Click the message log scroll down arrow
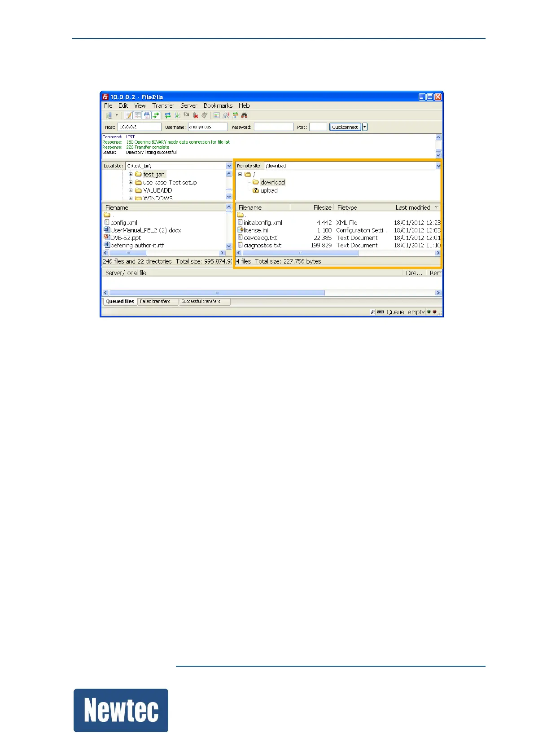This screenshot has width=534, height=756. 438,154
